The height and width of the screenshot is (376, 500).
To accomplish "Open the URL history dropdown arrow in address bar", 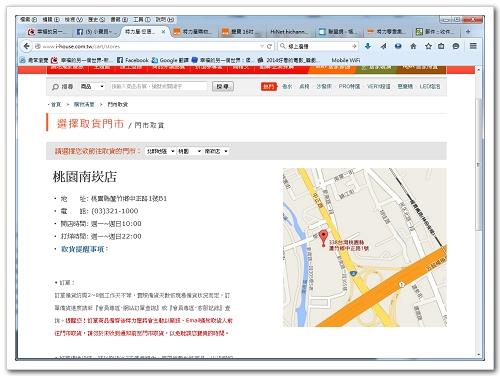I will (262, 46).
